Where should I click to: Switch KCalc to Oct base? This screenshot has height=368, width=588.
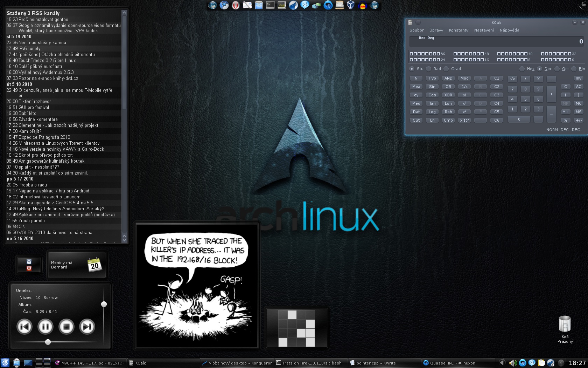557,69
